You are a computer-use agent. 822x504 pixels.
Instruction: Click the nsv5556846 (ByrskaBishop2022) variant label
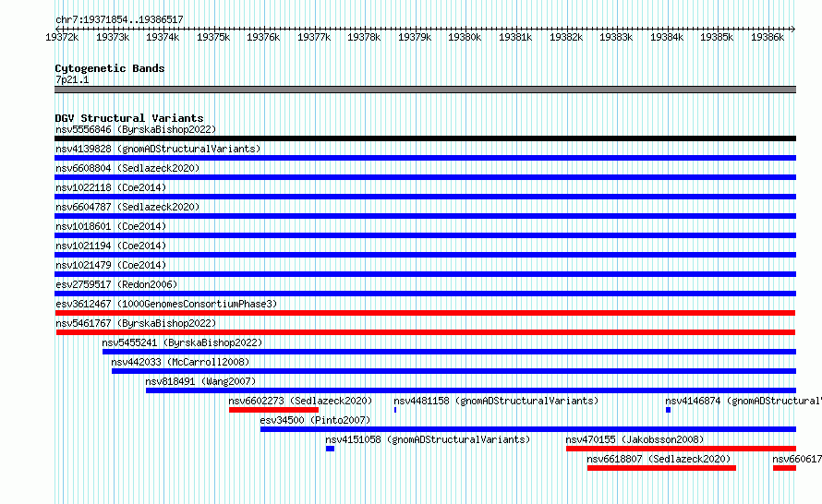(x=136, y=129)
